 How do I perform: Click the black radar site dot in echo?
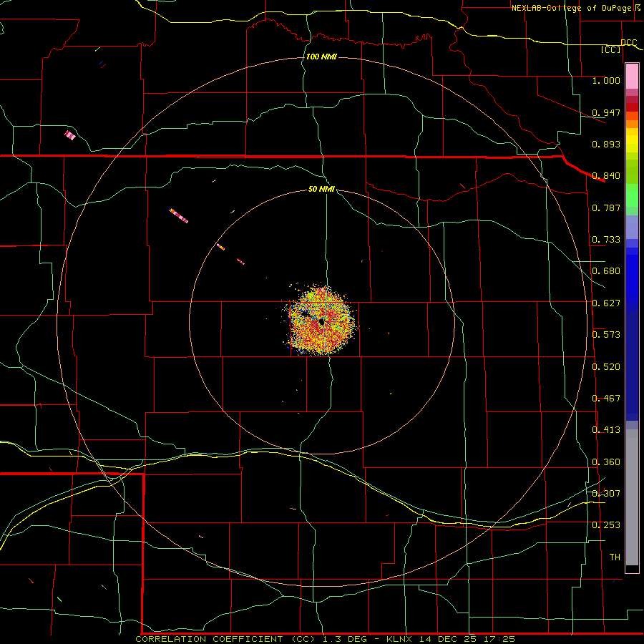click(x=321, y=323)
